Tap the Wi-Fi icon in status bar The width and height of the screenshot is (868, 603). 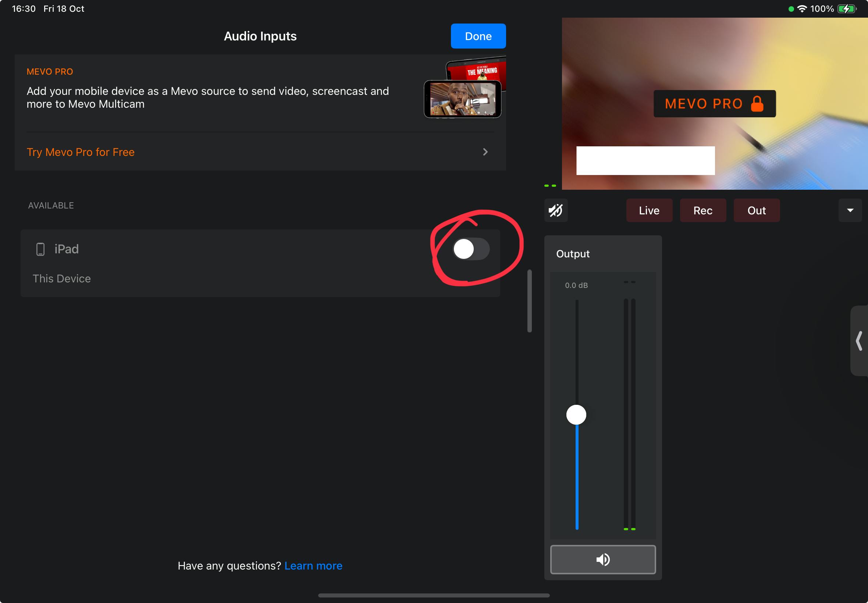(802, 9)
